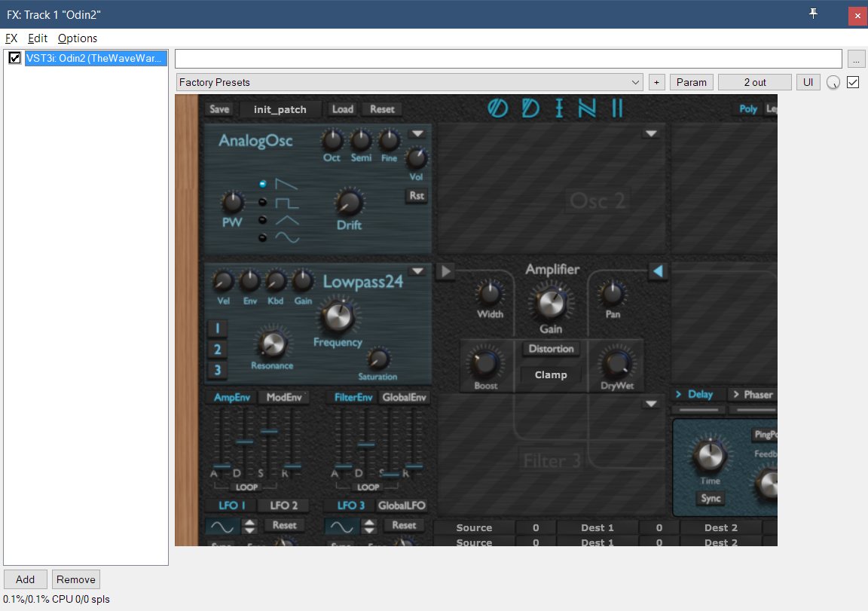The width and height of the screenshot is (868, 611).
Task: Click the Fine tuning knob
Action: pyautogui.click(x=389, y=141)
